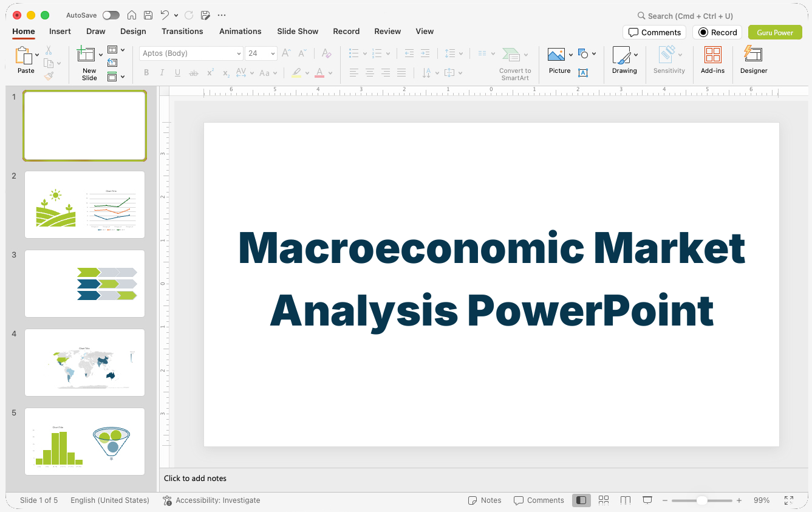Toggle the AutoSave switch
Image resolution: width=812 pixels, height=512 pixels.
pos(111,15)
